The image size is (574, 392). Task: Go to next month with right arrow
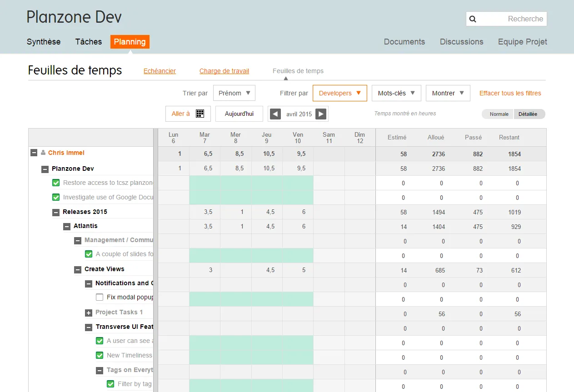point(321,114)
